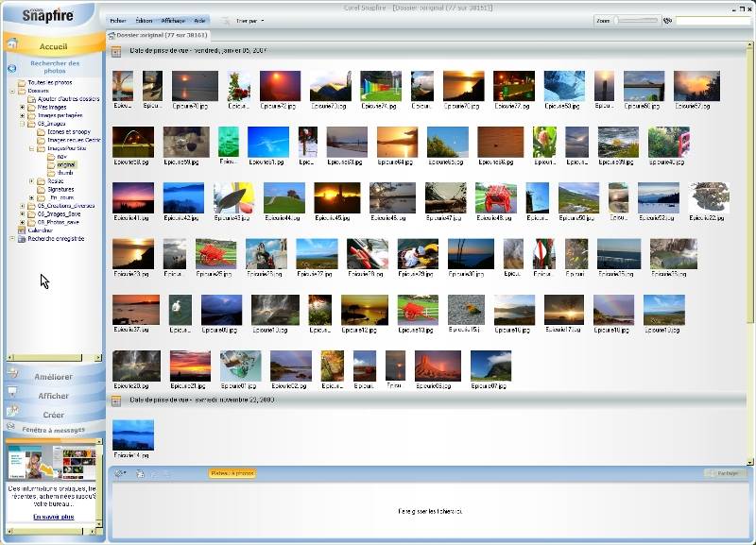756x545 pixels.
Task: Click the binoculars search icon
Action: (x=667, y=20)
